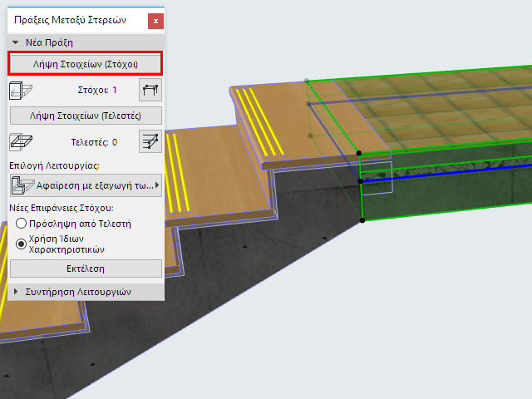
Task: Select the Πρόσληψη από Τελεστή radio option
Action: (x=21, y=224)
